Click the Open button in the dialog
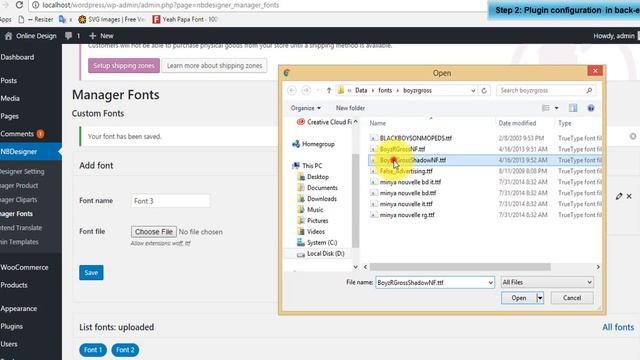The width and height of the screenshot is (640, 360). pyautogui.click(x=519, y=298)
